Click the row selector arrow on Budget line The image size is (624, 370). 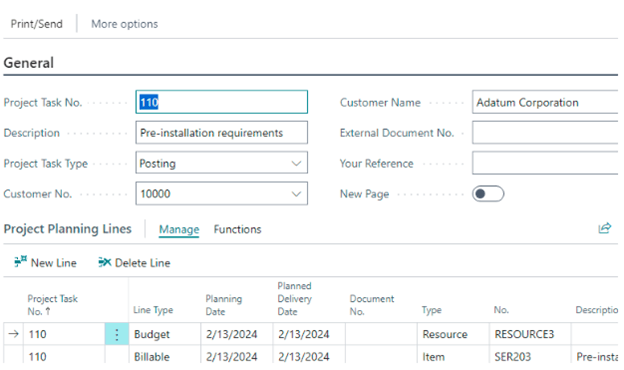[14, 334]
